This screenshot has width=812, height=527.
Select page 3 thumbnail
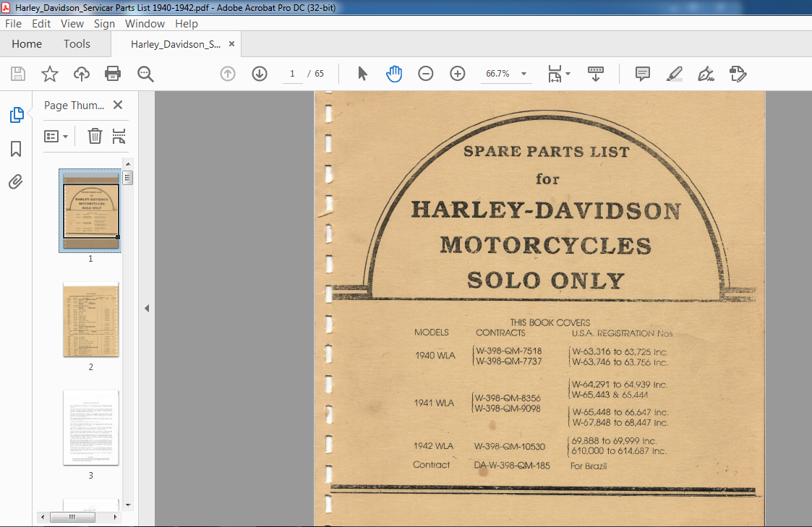(x=90, y=428)
